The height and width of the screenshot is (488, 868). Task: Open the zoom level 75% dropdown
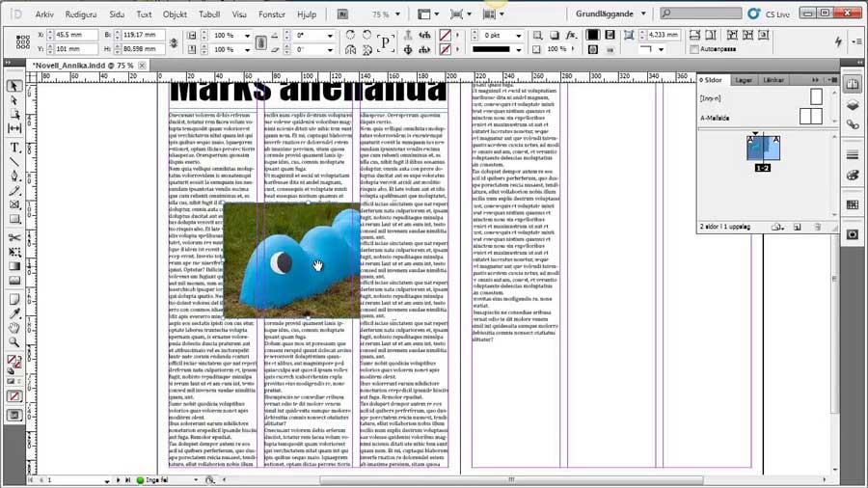click(x=398, y=14)
